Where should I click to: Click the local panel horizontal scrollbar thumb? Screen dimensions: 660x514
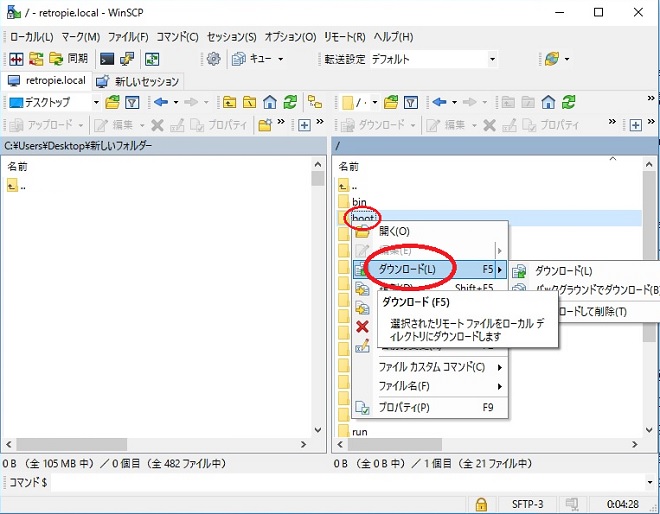[x=72, y=444]
